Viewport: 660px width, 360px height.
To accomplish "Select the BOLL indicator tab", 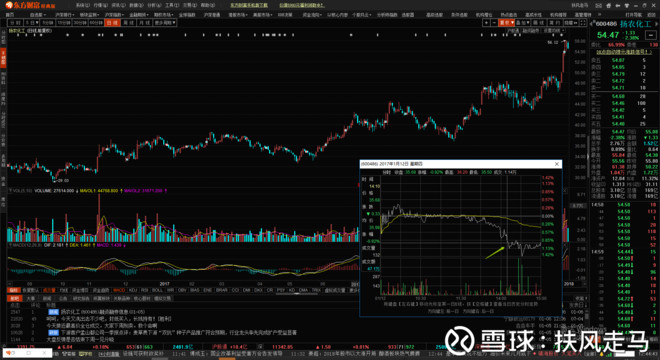I will point(157,290).
